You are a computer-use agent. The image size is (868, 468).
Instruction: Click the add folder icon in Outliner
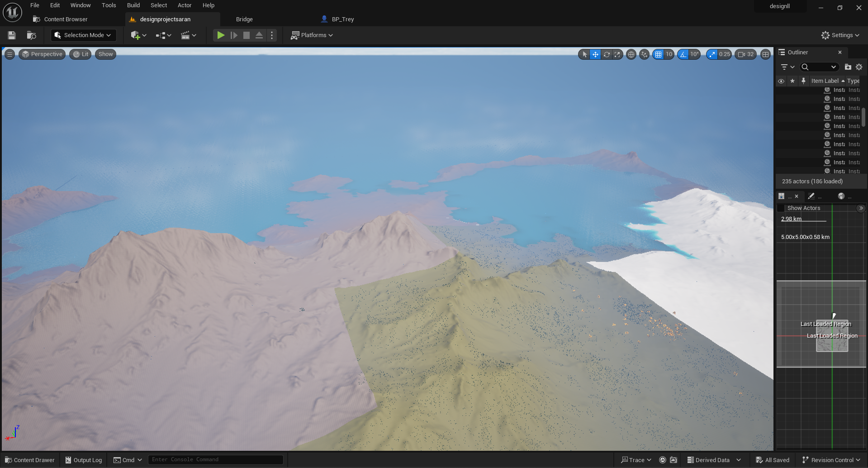point(848,67)
